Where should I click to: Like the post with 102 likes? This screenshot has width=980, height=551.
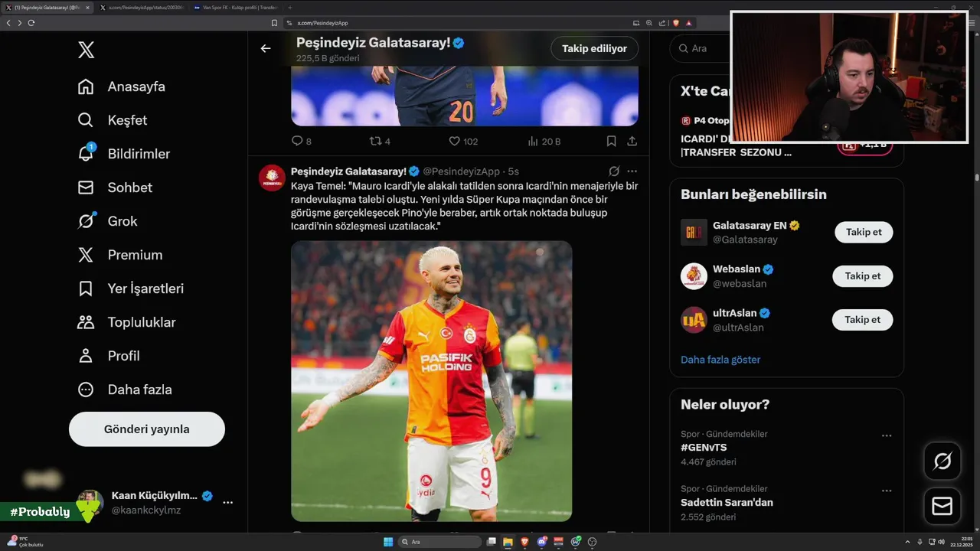point(463,141)
